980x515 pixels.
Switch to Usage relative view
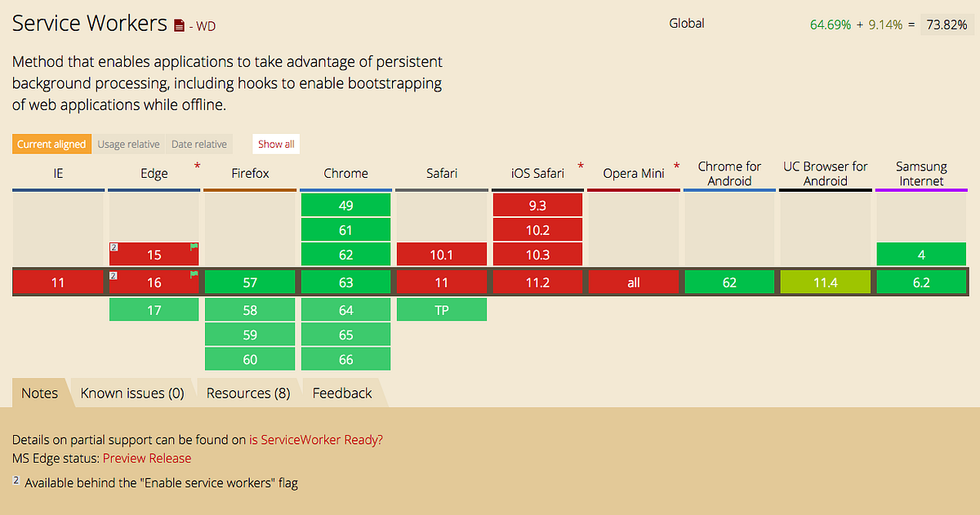(128, 144)
